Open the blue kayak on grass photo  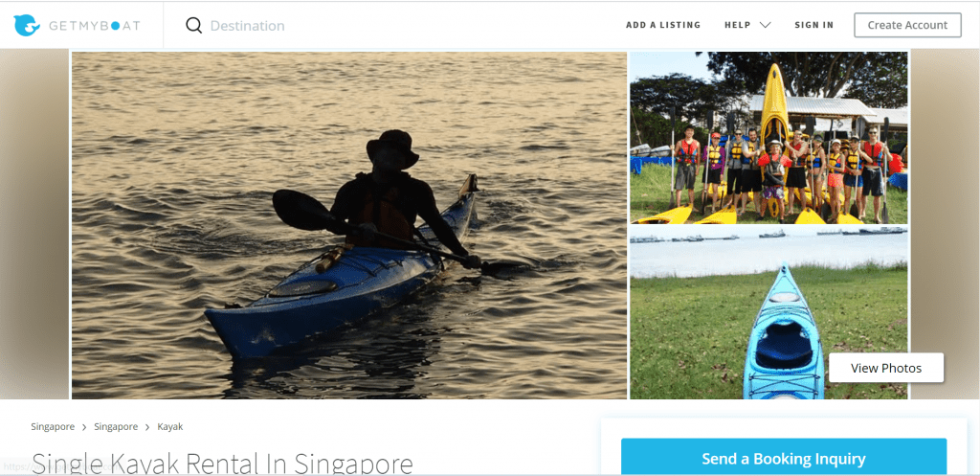click(768, 312)
